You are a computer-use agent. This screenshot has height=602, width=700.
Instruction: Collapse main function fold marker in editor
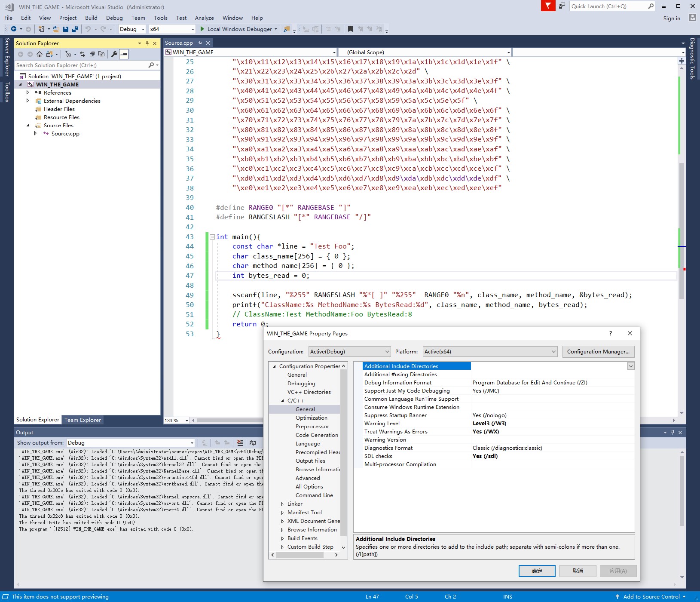point(212,237)
